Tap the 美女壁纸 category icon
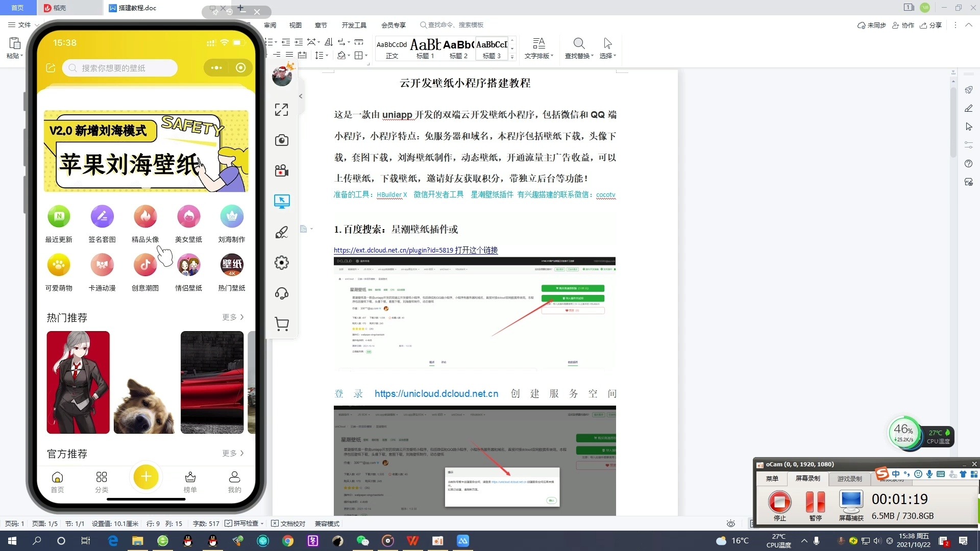This screenshot has width=980, height=551. click(189, 216)
